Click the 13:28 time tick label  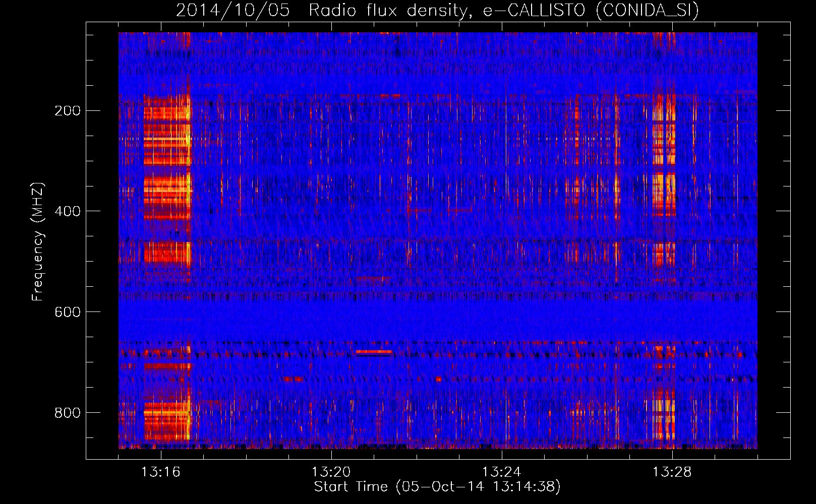(x=672, y=472)
